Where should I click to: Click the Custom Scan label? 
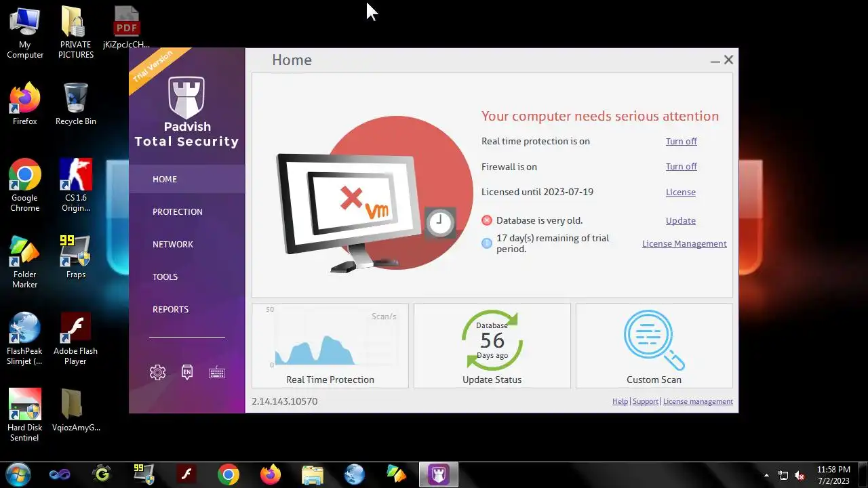click(654, 380)
